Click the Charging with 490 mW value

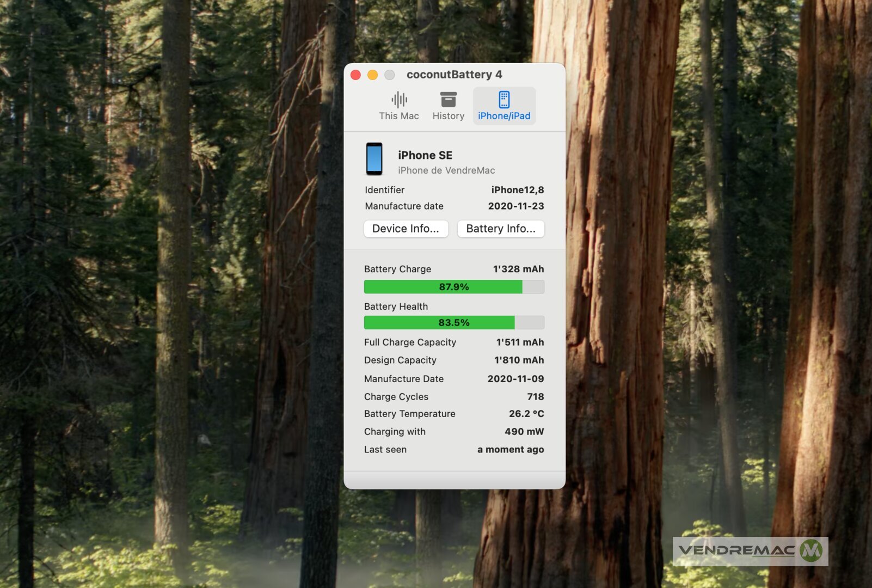[x=524, y=432]
